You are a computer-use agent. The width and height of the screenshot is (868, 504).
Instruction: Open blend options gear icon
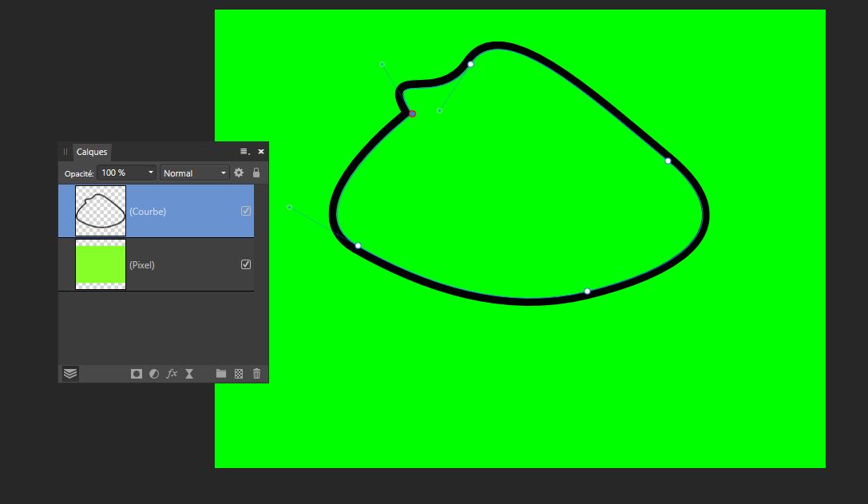(239, 173)
